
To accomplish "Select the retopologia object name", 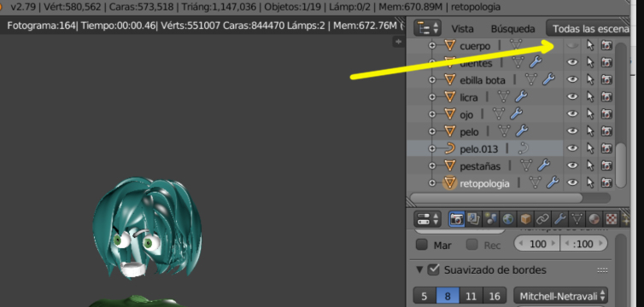I will click(x=484, y=183).
